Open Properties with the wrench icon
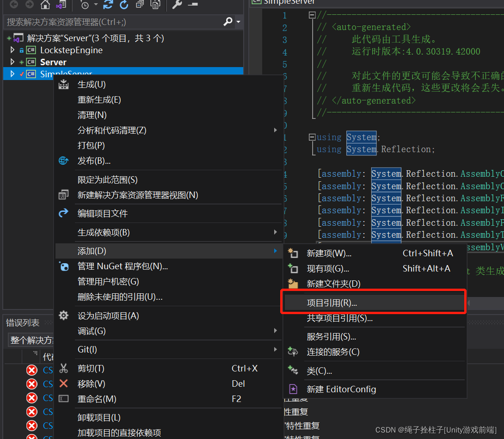This screenshot has height=439, width=504. pyautogui.click(x=177, y=4)
